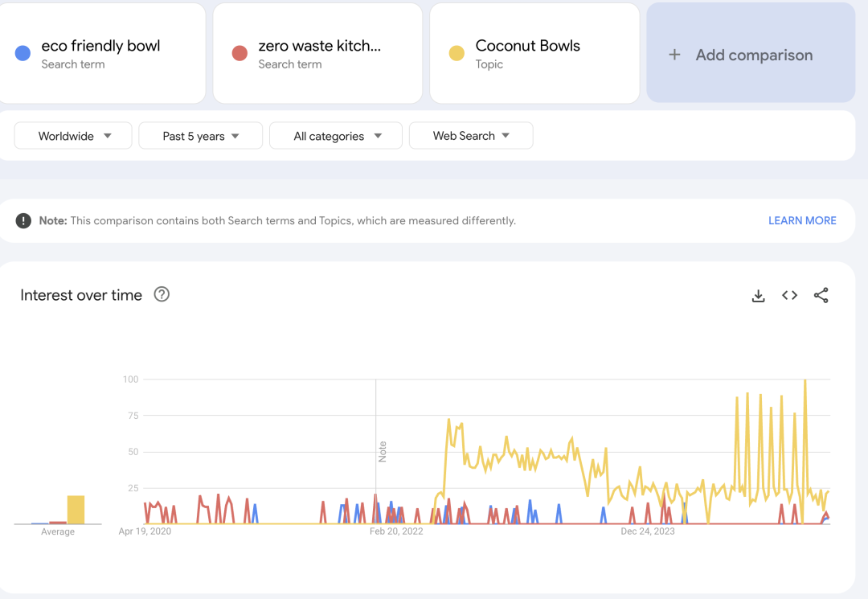Click the blue eco friendly bowl color dot
Screen dimensions: 868x599
(23, 54)
